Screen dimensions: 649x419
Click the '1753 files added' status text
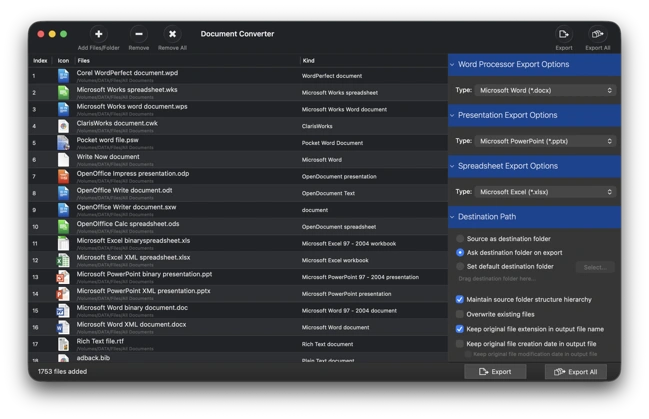click(x=62, y=371)
